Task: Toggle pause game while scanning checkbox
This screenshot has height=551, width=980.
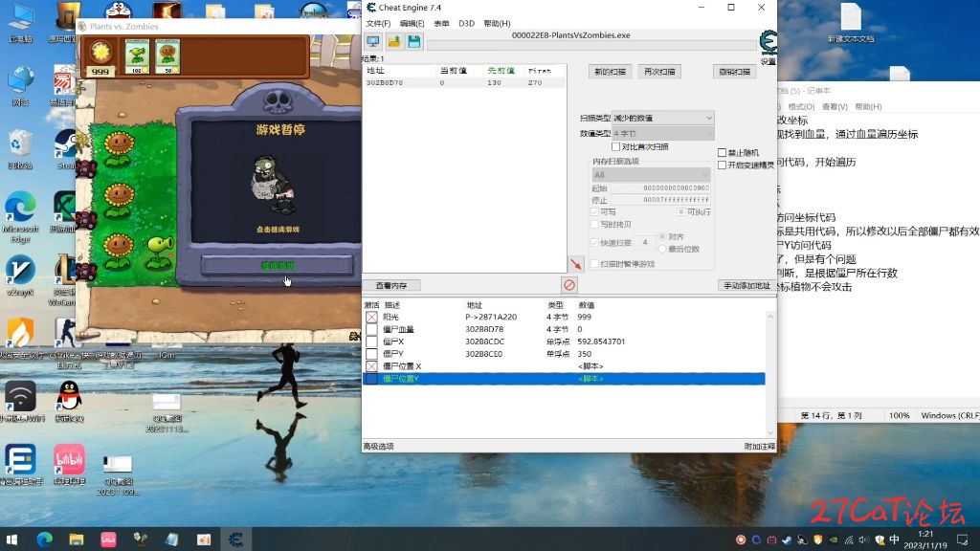Action: point(594,264)
